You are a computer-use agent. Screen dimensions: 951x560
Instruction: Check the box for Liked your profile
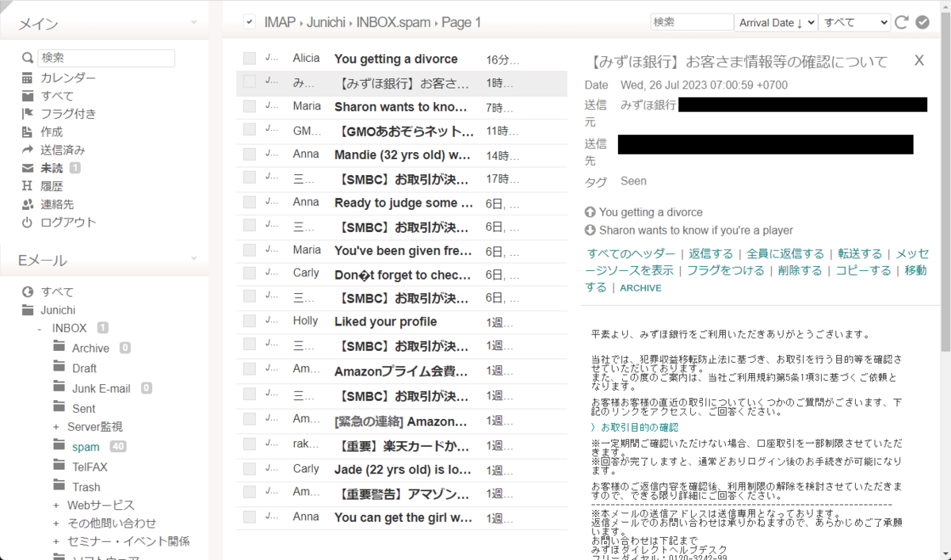[250, 322]
